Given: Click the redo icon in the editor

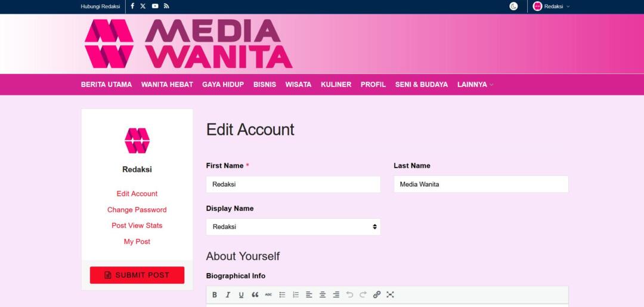Looking at the screenshot, I should (363, 294).
